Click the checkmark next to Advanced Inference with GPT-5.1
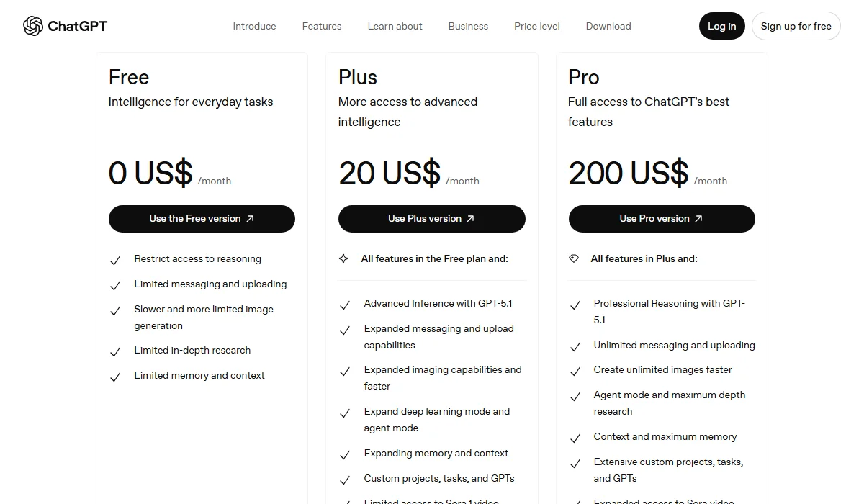The width and height of the screenshot is (864, 504). click(x=345, y=305)
